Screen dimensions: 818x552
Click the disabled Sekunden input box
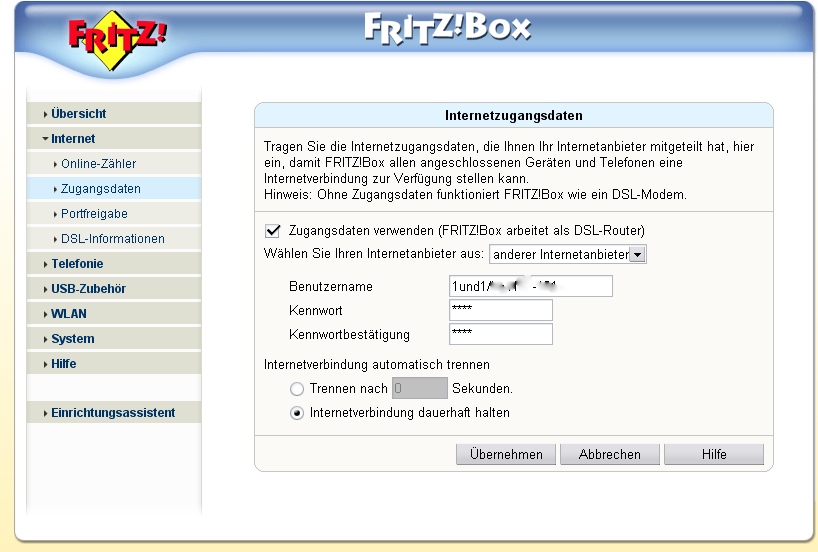pyautogui.click(x=419, y=388)
